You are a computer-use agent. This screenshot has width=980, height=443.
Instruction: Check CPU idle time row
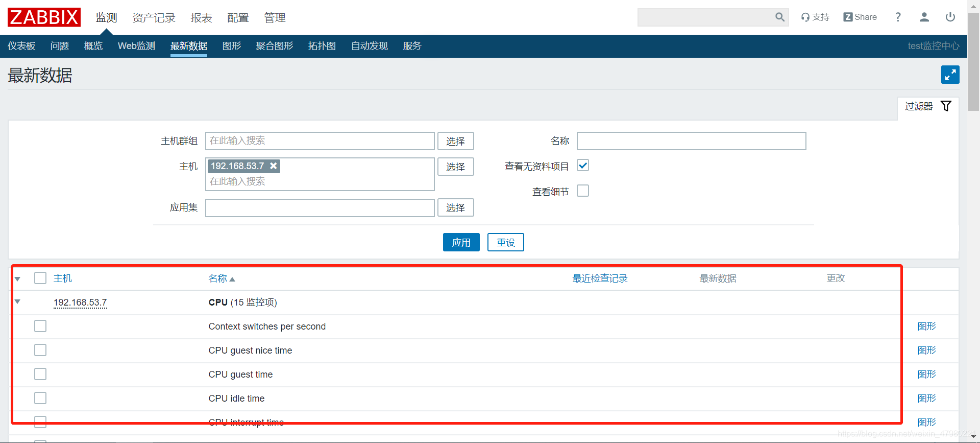[x=40, y=398]
